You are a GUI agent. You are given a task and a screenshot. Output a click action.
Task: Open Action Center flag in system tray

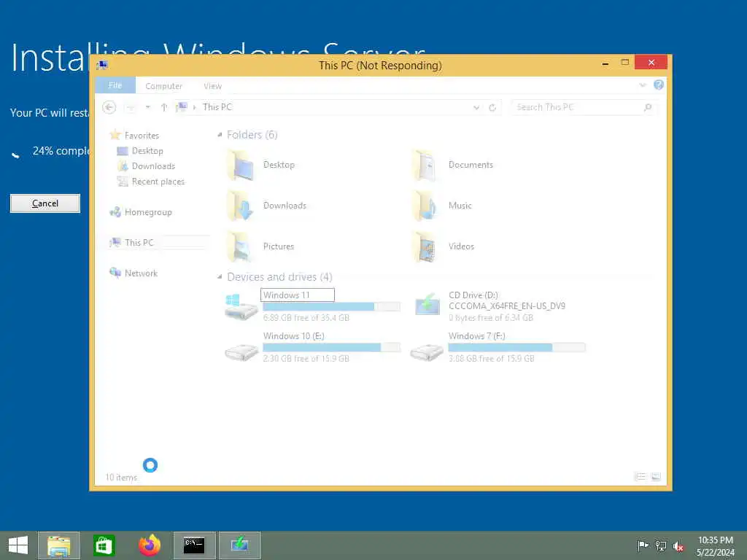click(643, 545)
